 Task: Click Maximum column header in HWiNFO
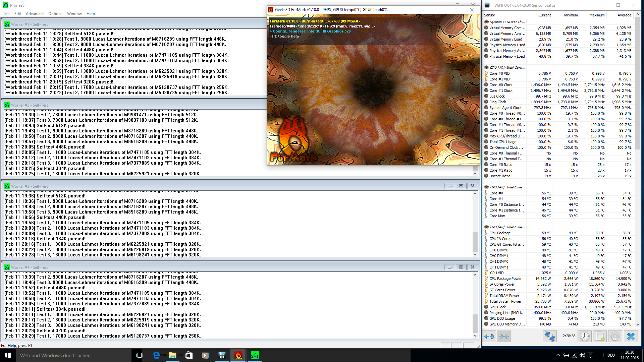[593, 15]
